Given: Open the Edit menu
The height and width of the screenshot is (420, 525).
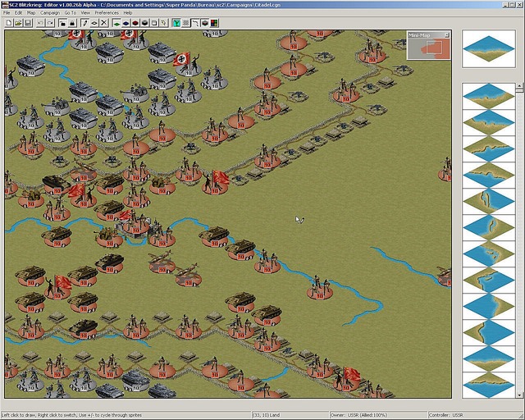Looking at the screenshot, I should (18, 13).
